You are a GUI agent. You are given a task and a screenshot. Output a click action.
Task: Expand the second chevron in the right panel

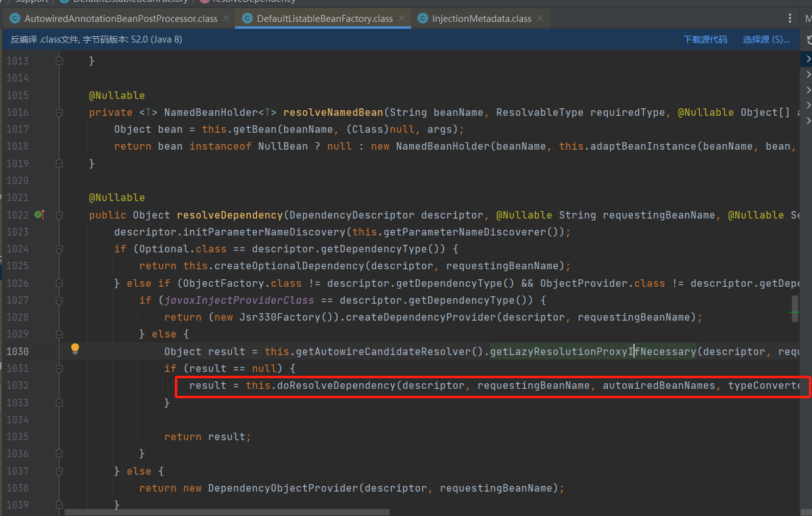[808, 75]
